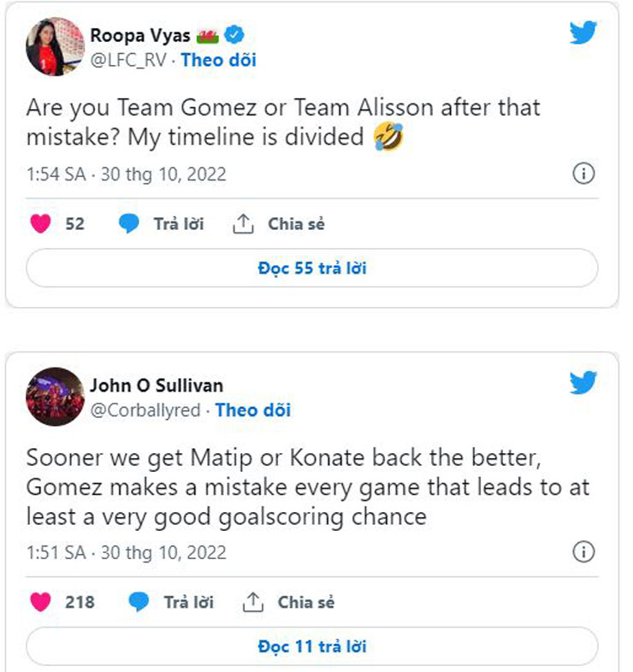Follow @Corballyred via Theo dõi link

click(x=252, y=410)
